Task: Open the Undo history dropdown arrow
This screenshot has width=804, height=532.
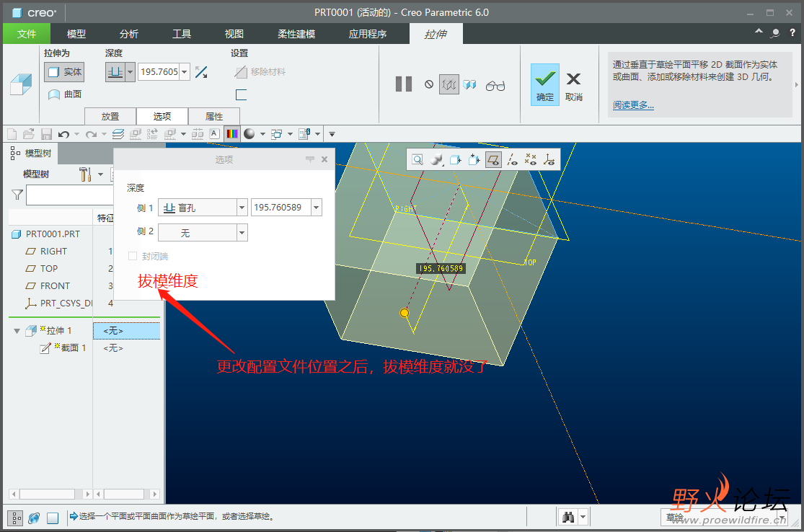Action: 77,134
